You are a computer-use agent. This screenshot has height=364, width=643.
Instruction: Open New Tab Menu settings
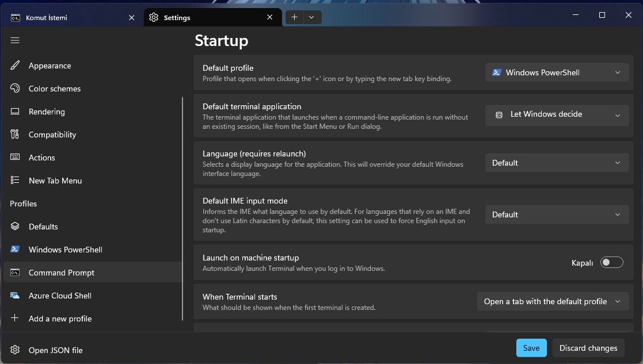click(92, 180)
